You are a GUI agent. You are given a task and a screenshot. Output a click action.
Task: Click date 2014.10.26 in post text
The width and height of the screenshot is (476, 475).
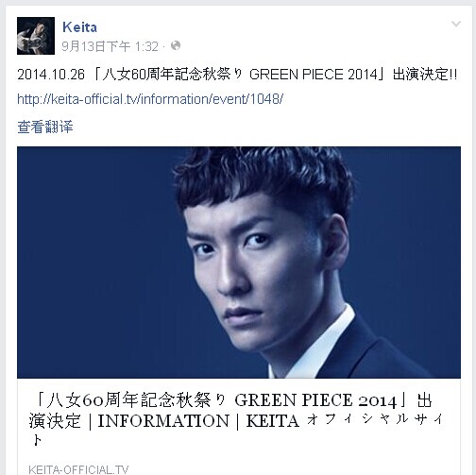(x=51, y=75)
